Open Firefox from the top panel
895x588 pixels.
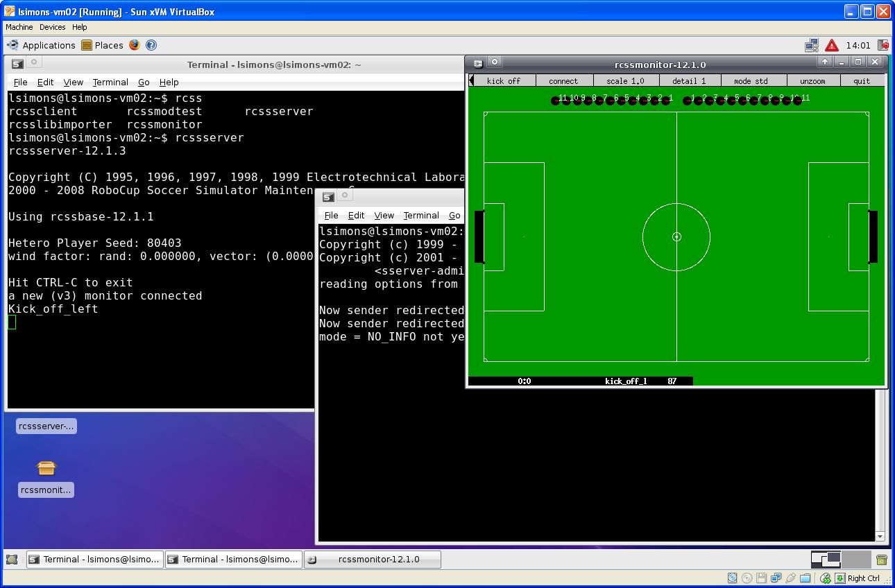(134, 45)
